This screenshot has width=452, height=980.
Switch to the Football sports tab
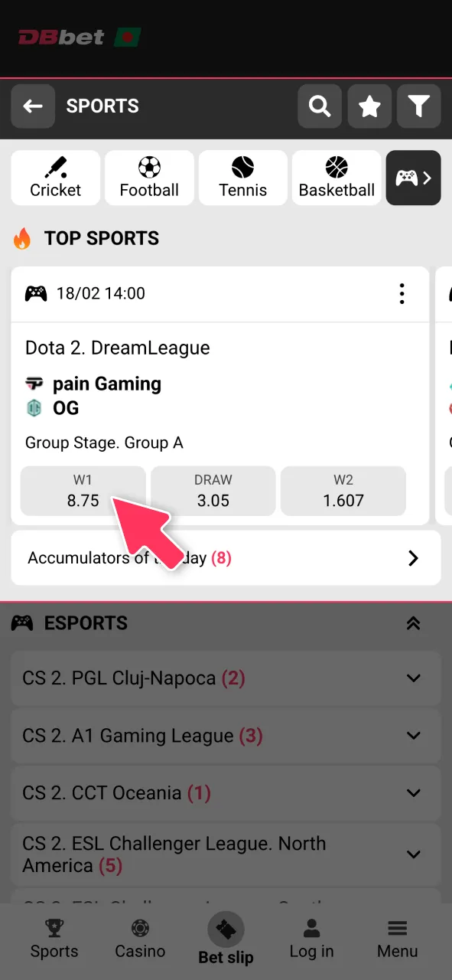149,178
